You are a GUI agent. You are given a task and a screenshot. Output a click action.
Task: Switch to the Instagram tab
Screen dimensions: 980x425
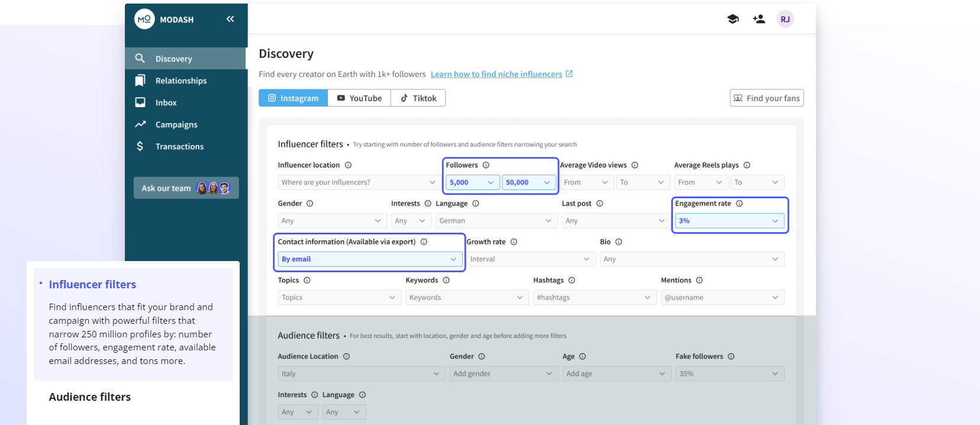click(x=293, y=98)
